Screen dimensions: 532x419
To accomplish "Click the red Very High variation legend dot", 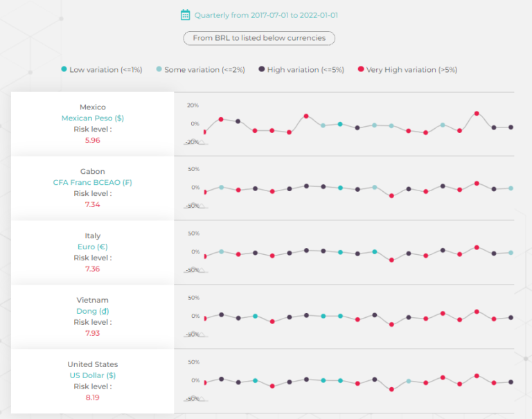I will [x=360, y=69].
